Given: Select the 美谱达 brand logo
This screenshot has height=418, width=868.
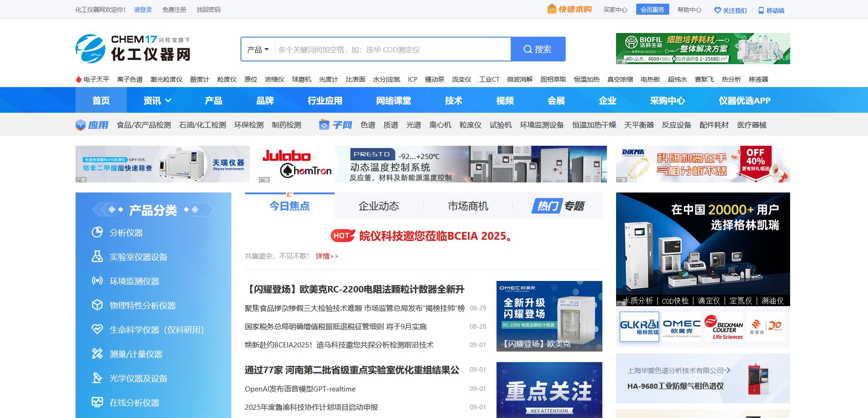Looking at the screenshot, I should pos(766,327).
